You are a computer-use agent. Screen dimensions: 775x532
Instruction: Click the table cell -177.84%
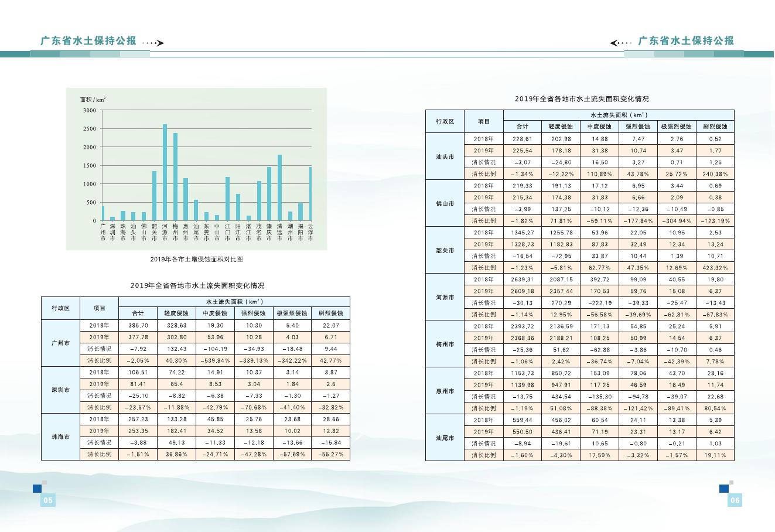pyautogui.click(x=638, y=221)
